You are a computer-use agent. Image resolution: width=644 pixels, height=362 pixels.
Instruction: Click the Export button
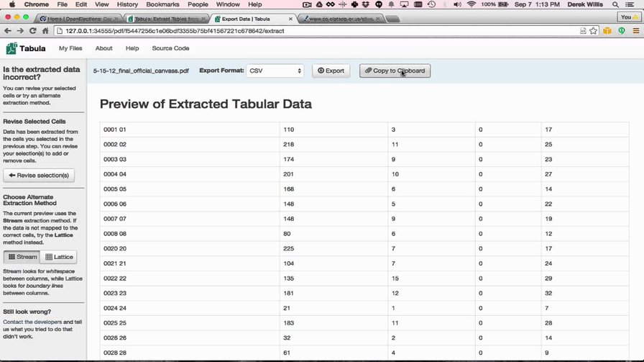331,71
